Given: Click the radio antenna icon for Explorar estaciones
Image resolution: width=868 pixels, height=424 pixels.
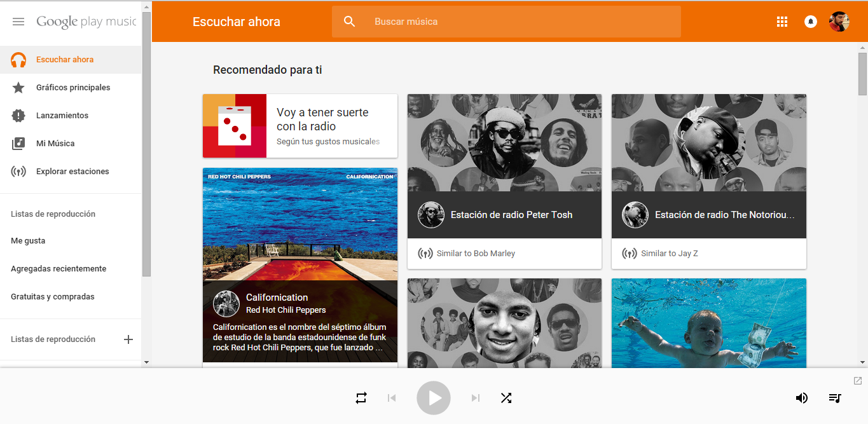Looking at the screenshot, I should coord(18,172).
